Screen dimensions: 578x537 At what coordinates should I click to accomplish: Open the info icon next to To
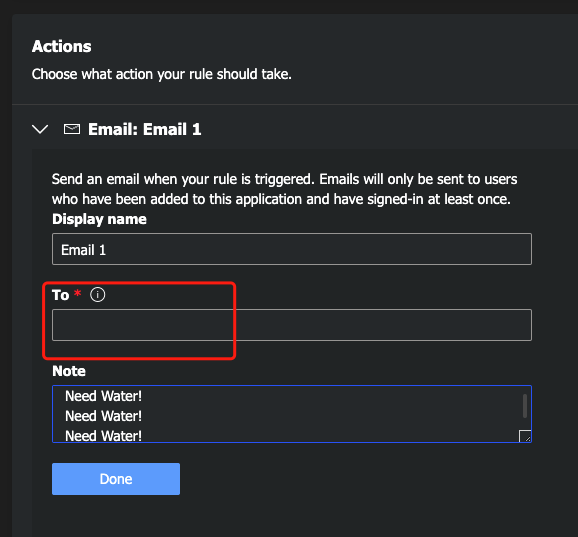[98, 294]
